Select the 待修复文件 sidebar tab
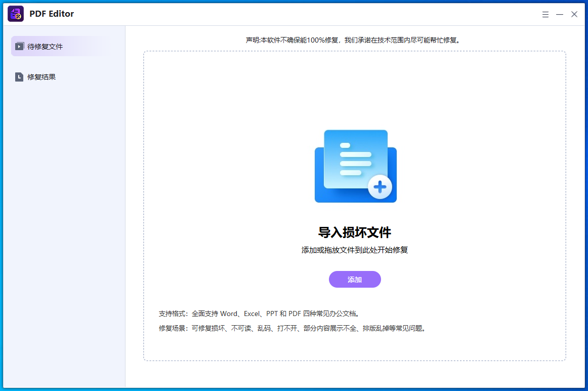This screenshot has height=391, width=588. pyautogui.click(x=62, y=46)
